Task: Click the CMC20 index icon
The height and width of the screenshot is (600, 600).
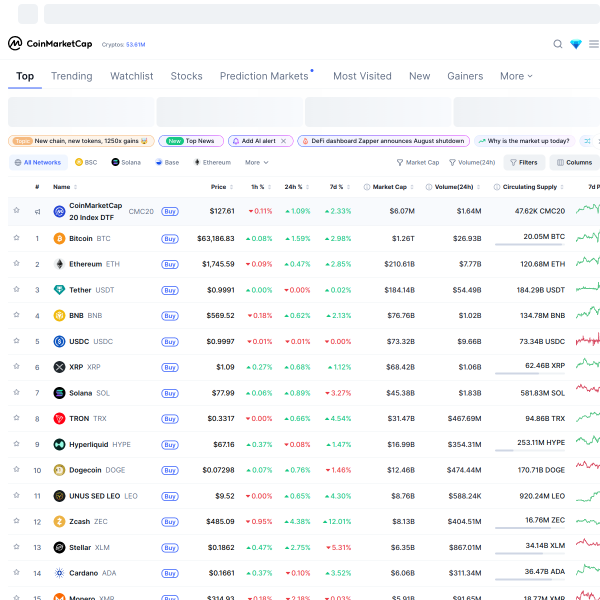Action: click(x=59, y=211)
